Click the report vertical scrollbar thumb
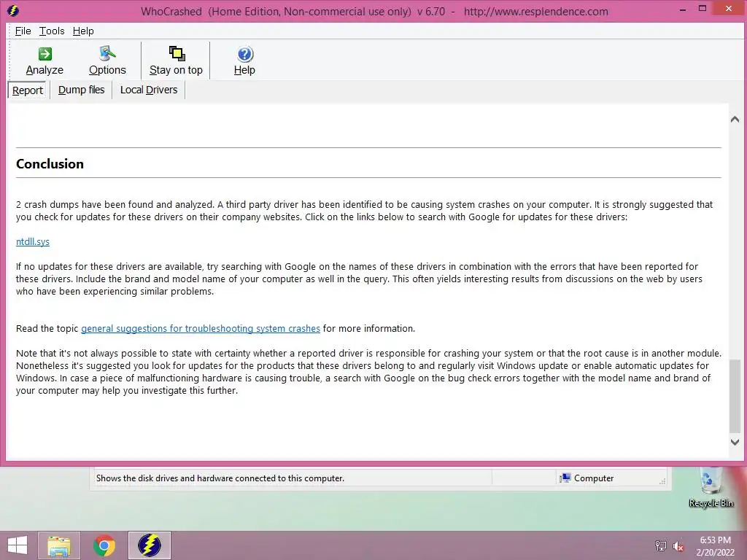Screen dimensions: 747x560 [735, 396]
